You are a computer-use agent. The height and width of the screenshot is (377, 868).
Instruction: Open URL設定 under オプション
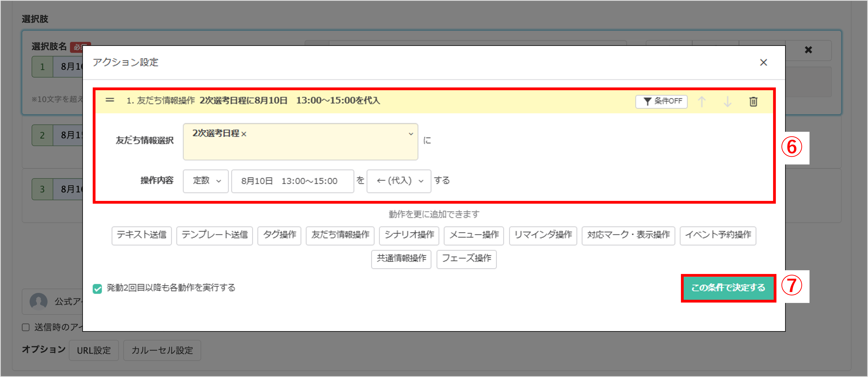point(94,350)
